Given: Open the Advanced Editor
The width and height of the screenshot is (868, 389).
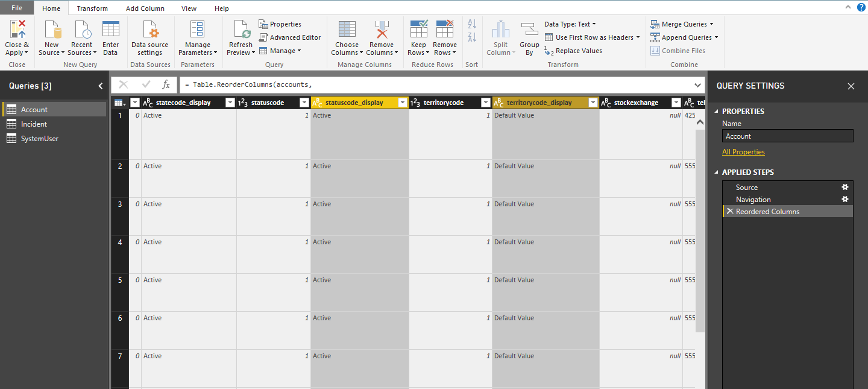Looking at the screenshot, I should tap(290, 37).
